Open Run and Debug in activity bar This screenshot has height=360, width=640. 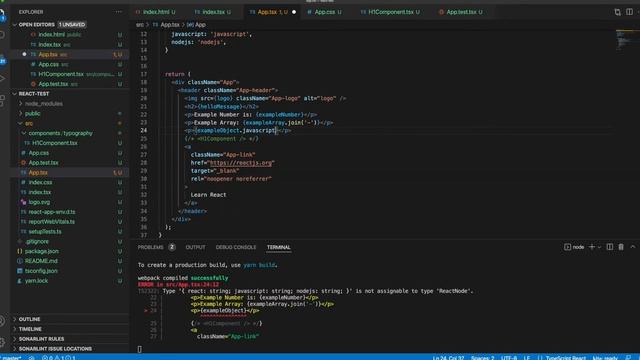(2, 79)
